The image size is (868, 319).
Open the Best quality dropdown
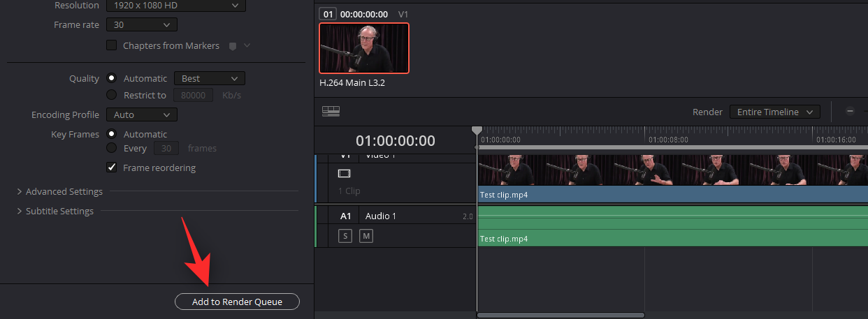click(209, 79)
